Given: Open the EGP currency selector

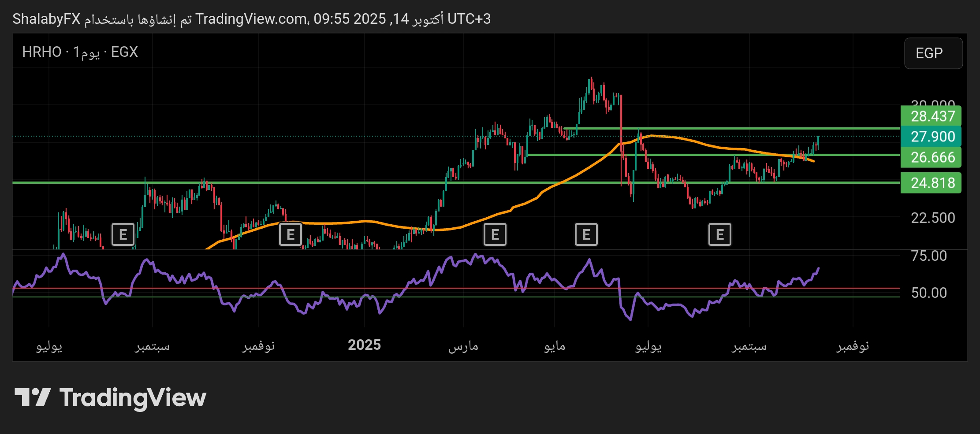Looking at the screenshot, I should pos(933,53).
